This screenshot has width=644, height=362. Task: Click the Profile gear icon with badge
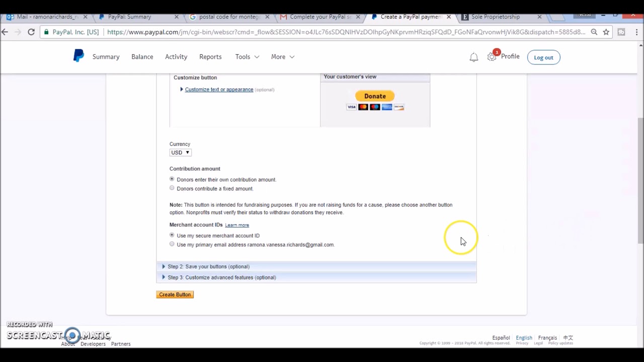click(492, 57)
